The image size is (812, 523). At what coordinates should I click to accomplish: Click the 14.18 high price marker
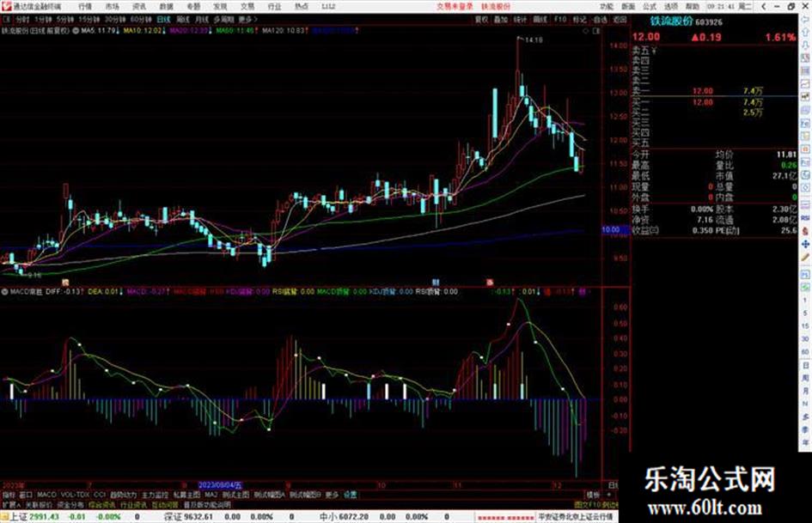[x=534, y=40]
